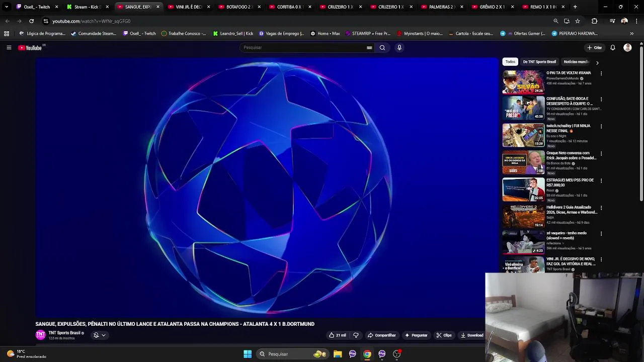The height and width of the screenshot is (362, 644).
Task: Download the video with Download button
Action: coord(472,335)
